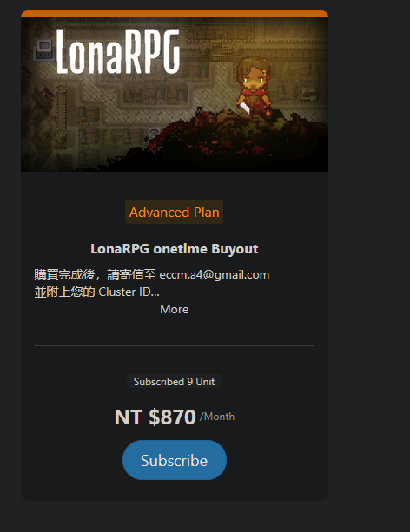Click the NT $870 price text
This screenshot has height=532, width=410.
pyautogui.click(x=155, y=417)
